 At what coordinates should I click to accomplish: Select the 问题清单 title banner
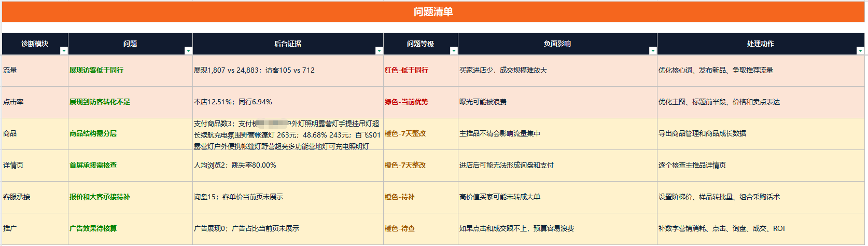pyautogui.click(x=433, y=11)
